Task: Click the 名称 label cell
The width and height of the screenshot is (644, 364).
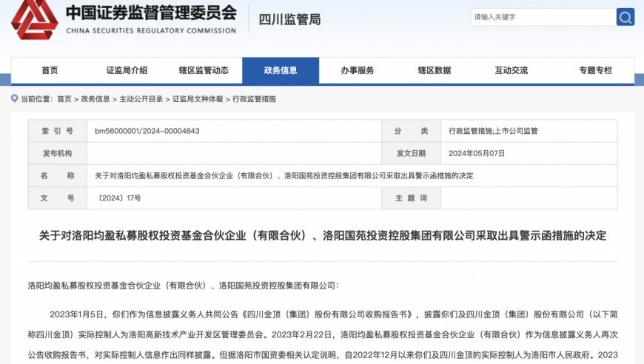Action: click(x=58, y=175)
